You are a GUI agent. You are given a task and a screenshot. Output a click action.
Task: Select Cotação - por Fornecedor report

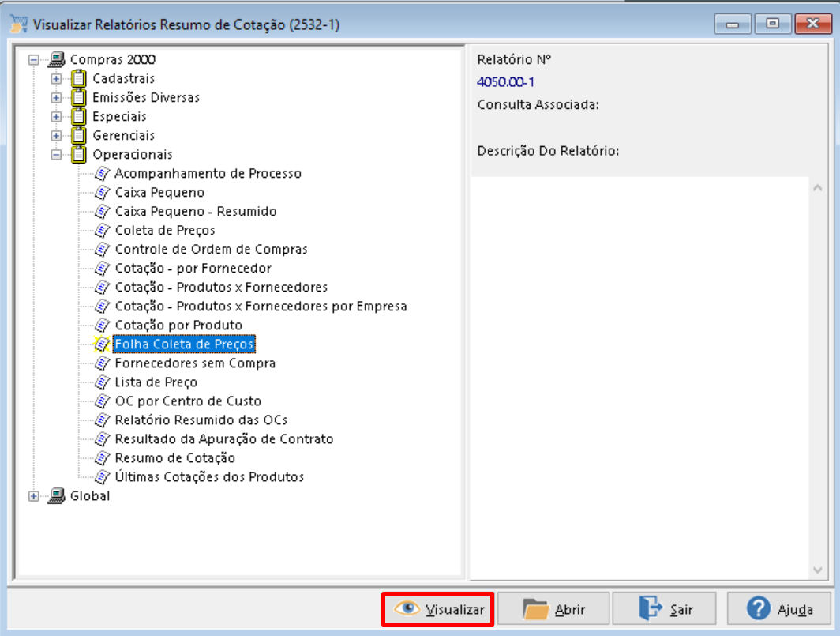point(193,268)
